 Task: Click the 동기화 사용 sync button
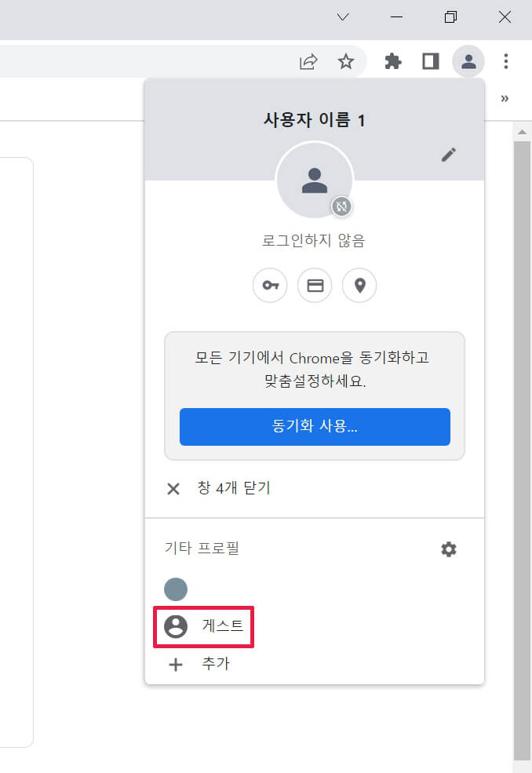coord(315,427)
